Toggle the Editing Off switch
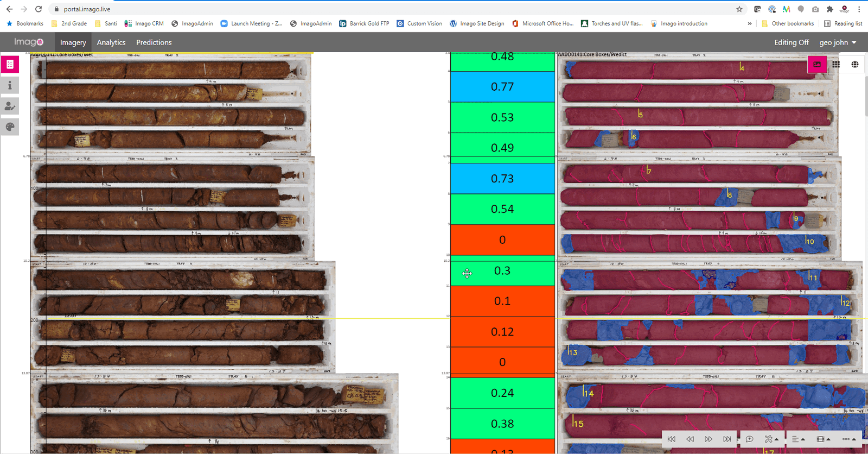Screen dimensions: 868x454 (791, 42)
